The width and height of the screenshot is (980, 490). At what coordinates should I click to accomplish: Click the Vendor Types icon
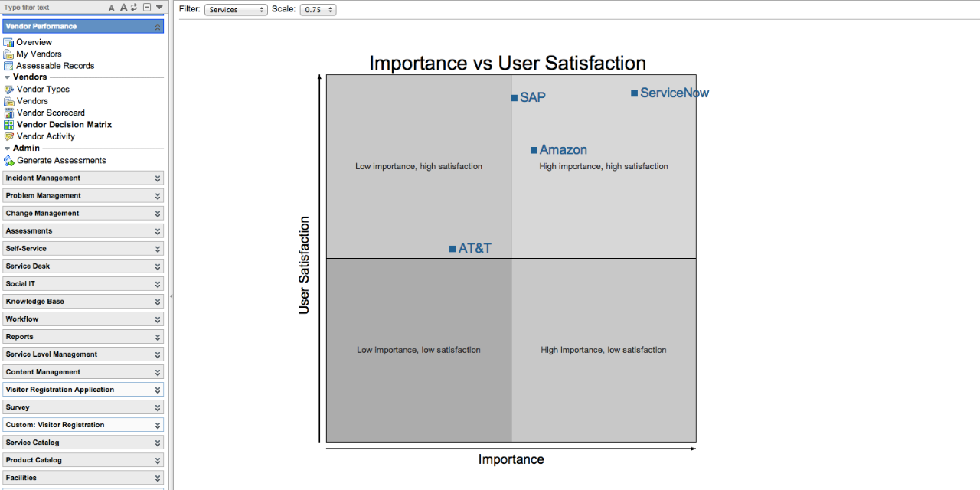point(8,90)
